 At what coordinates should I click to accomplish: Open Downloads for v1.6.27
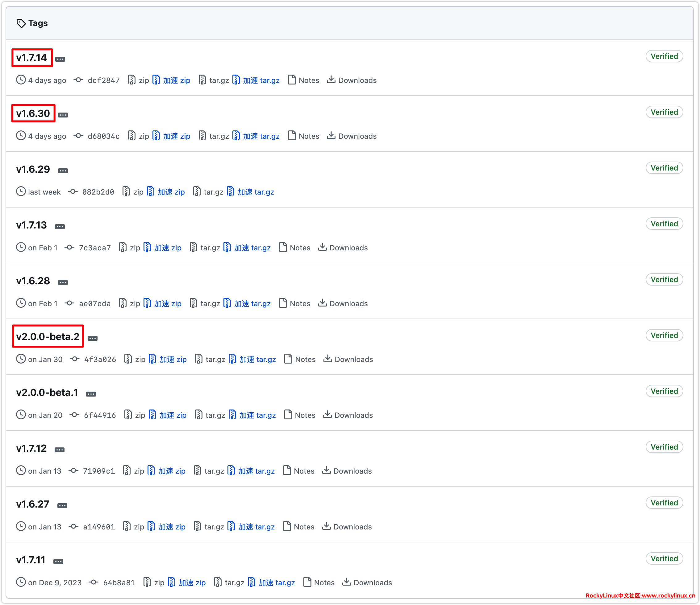tap(347, 527)
